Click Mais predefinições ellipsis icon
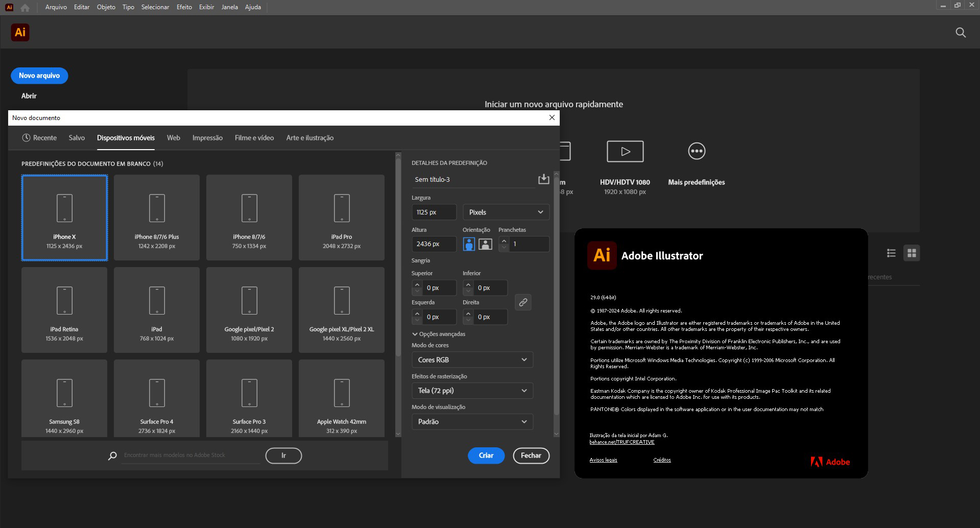 coord(697,151)
